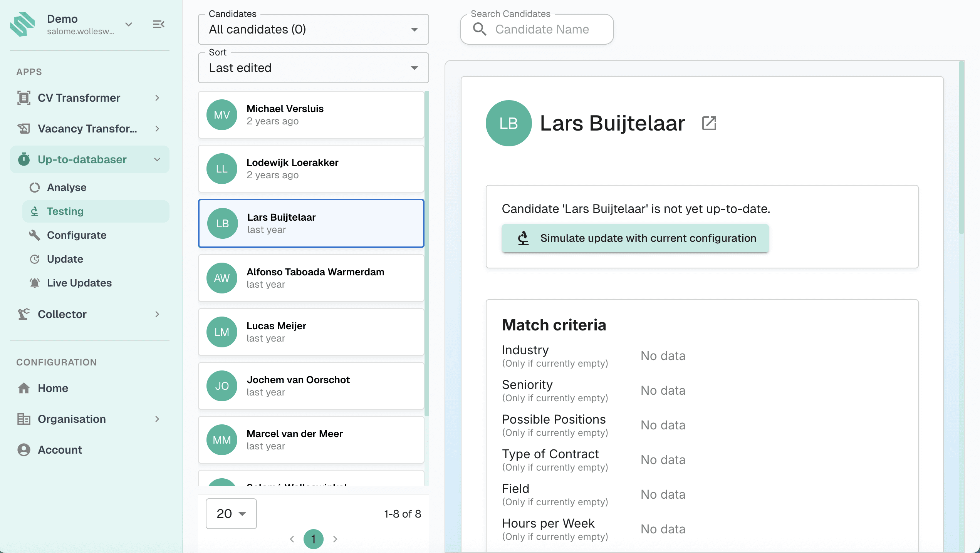This screenshot has height=553, width=980.
Task: Click the Vacancy Transformer icon
Action: pos(24,129)
